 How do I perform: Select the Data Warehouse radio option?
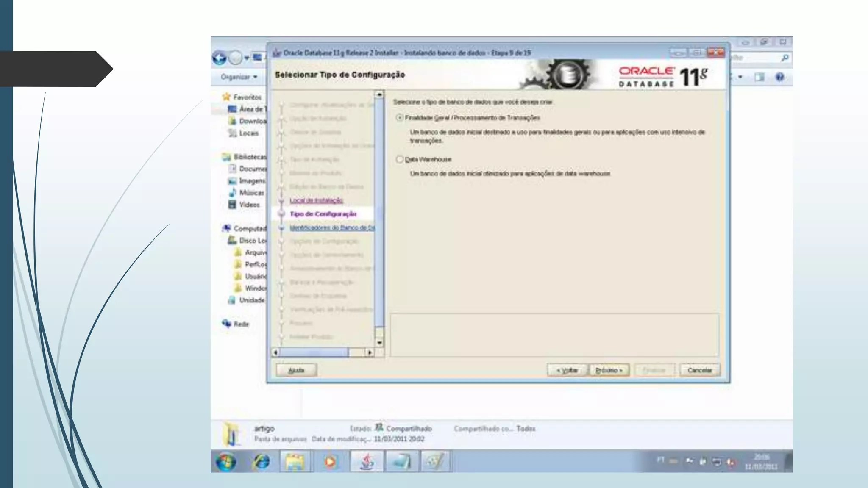tap(399, 159)
